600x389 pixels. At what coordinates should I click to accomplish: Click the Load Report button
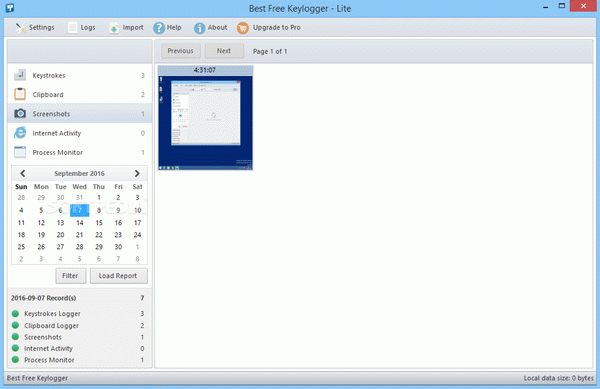tap(118, 276)
